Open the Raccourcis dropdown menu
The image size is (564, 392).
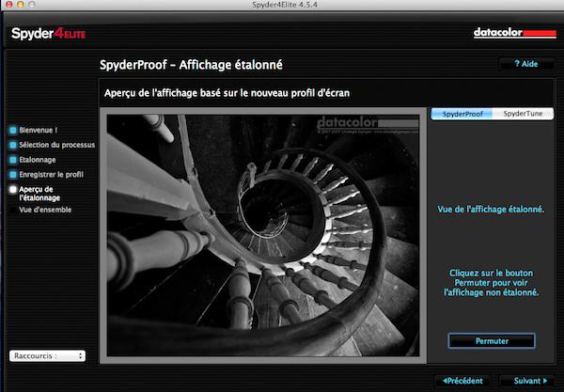[x=48, y=355]
